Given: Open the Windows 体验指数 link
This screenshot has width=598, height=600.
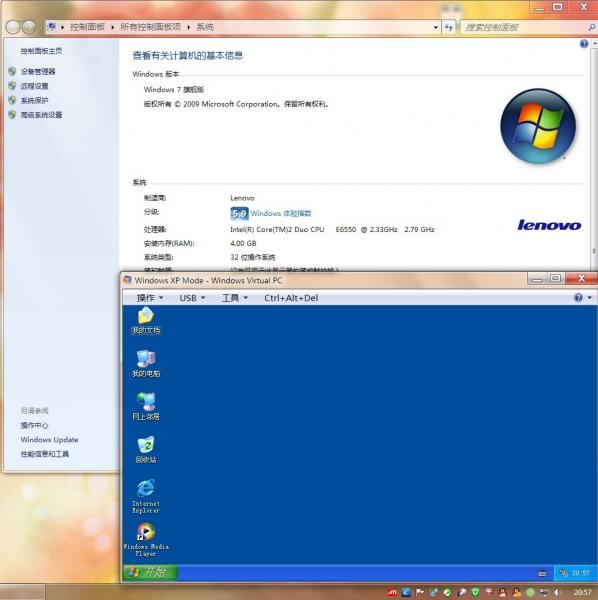Looking at the screenshot, I should click(281, 214).
